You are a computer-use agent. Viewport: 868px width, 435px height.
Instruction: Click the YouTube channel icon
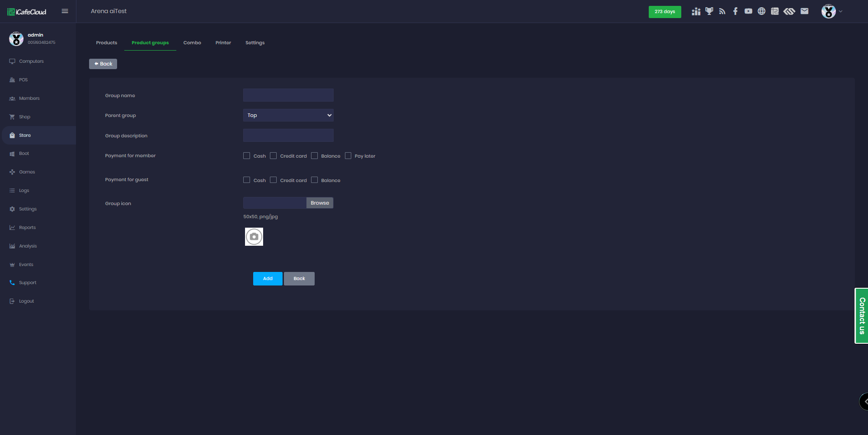(748, 11)
